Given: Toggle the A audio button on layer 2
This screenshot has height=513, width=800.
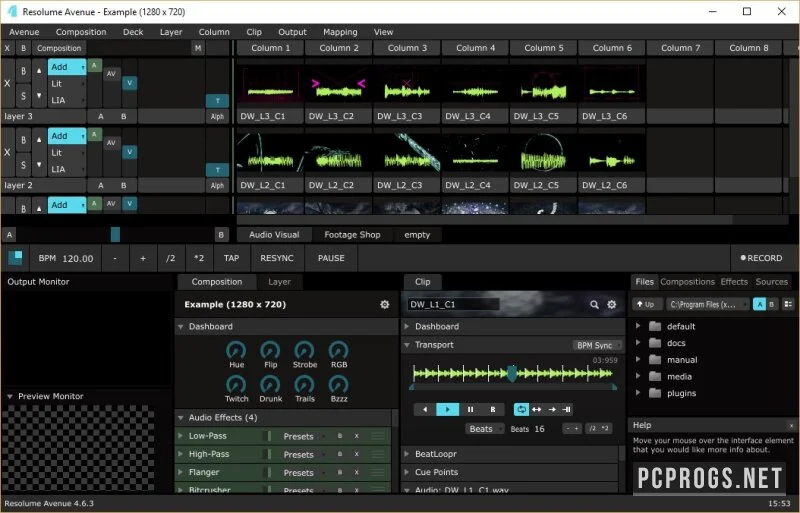Looking at the screenshot, I should [94, 134].
